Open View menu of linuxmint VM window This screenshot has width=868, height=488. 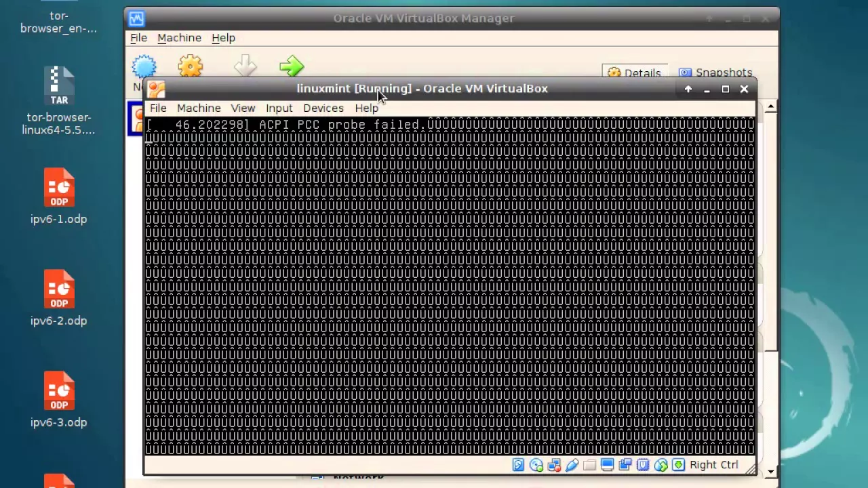click(243, 108)
